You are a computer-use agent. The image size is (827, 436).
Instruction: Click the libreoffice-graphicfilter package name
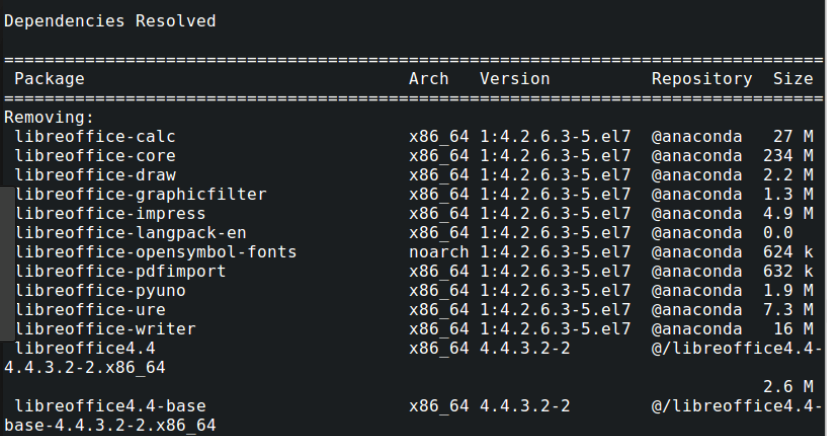(140, 194)
